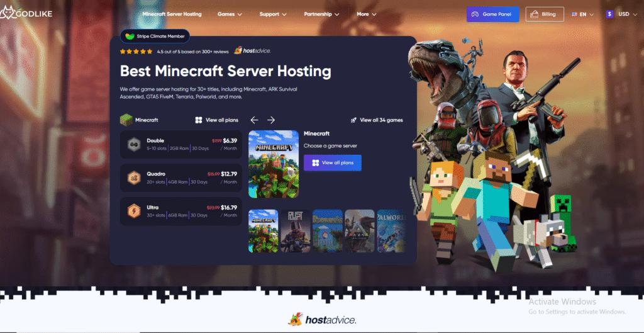The image size is (644, 333).
Task: Select the ARK thumbnail in game carousel
Action: (x=360, y=231)
